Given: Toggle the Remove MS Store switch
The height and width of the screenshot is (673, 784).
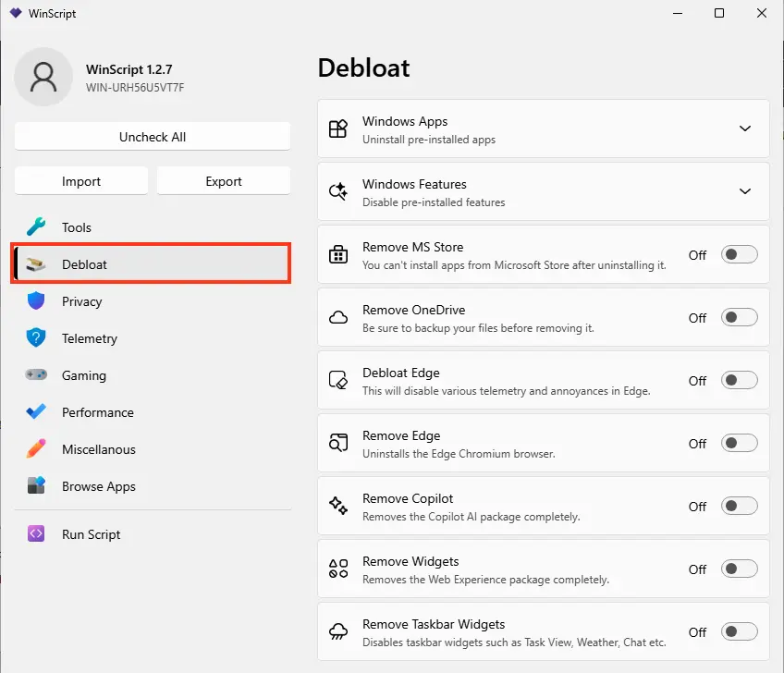Looking at the screenshot, I should pos(739,254).
